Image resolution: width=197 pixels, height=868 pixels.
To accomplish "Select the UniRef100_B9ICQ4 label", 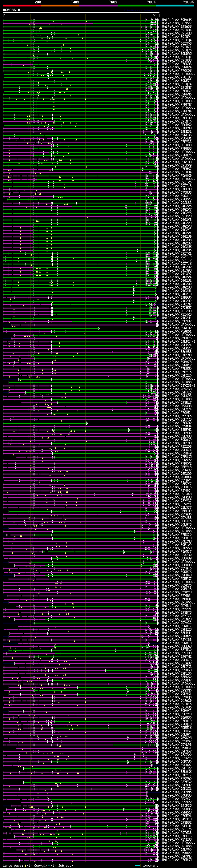I will click(x=177, y=40).
